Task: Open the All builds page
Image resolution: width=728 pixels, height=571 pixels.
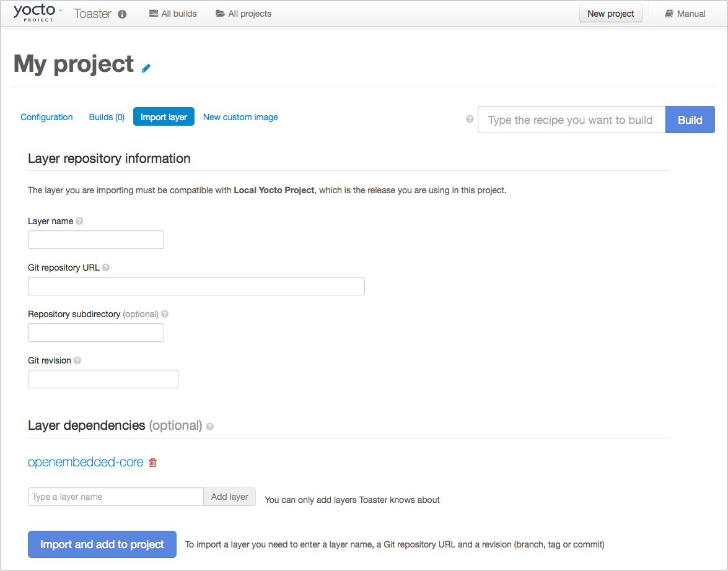Action: pos(173,14)
